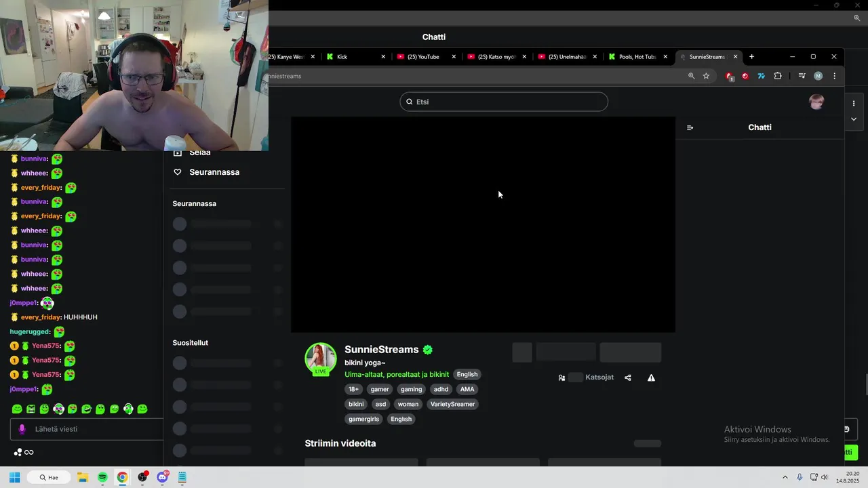Report the stream with the warning triangle icon
The height and width of the screenshot is (488, 868).
click(x=651, y=378)
